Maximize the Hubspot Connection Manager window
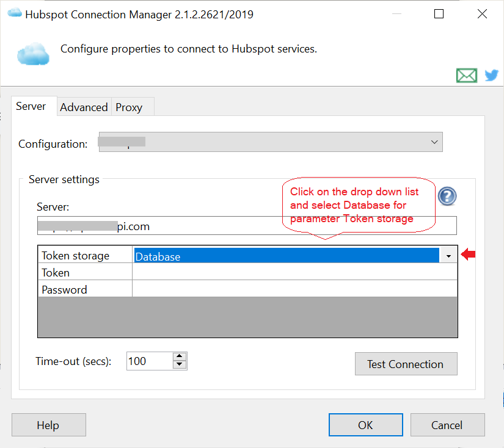This screenshot has width=504, height=448. [x=439, y=14]
